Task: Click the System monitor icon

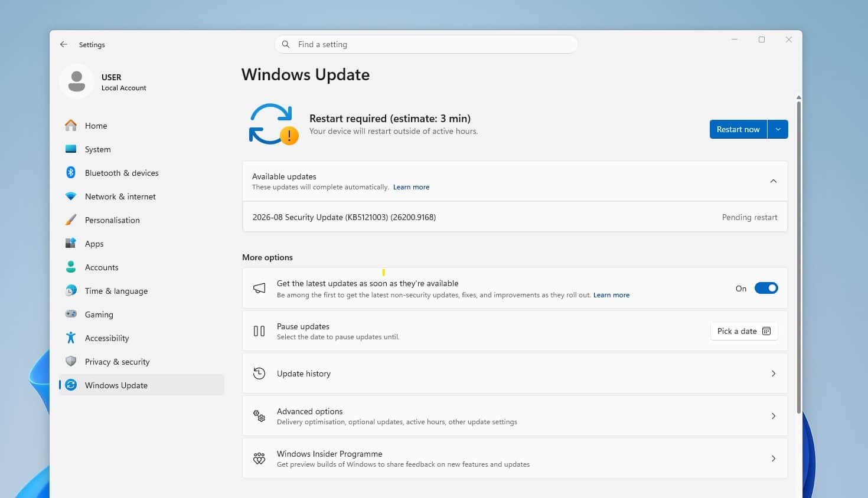Action: pos(71,149)
